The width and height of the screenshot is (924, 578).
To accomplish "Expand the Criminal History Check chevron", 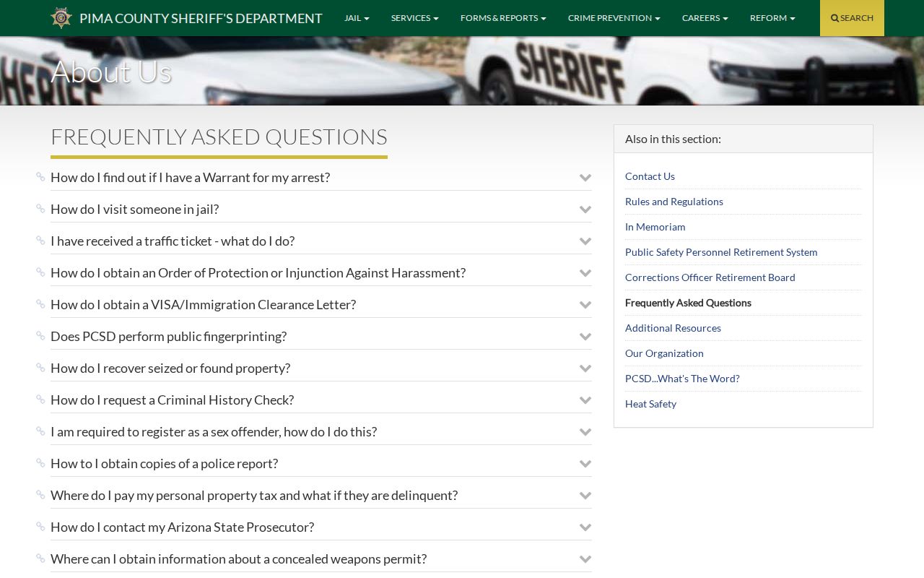I will (585, 400).
